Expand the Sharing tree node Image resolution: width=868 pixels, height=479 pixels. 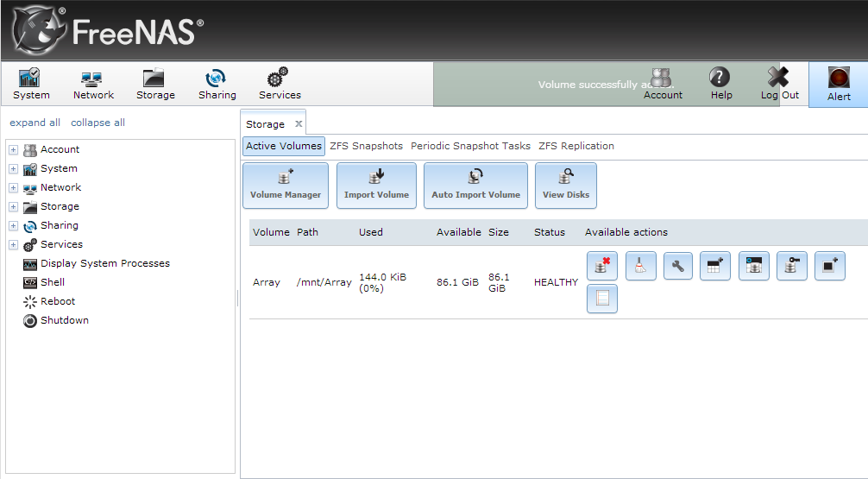(13, 226)
